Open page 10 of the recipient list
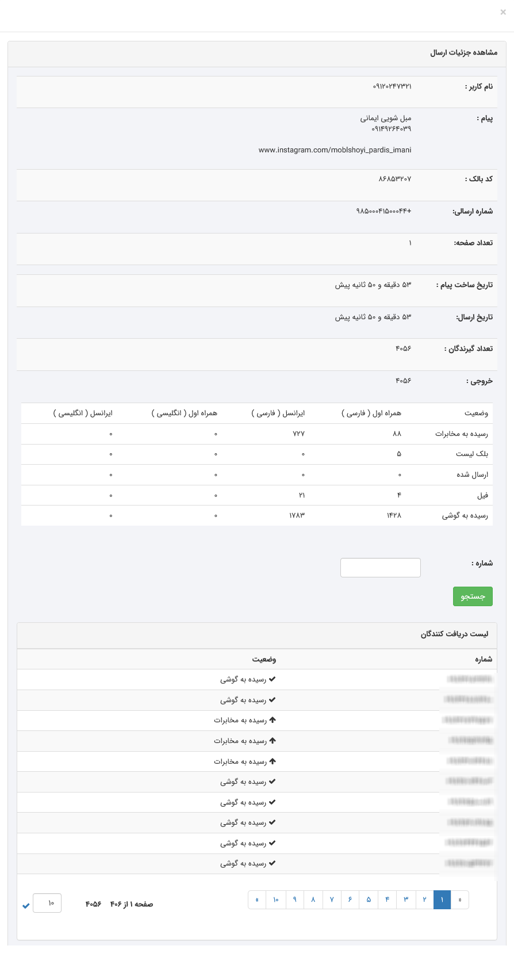This screenshot has width=514, height=980. [276, 900]
